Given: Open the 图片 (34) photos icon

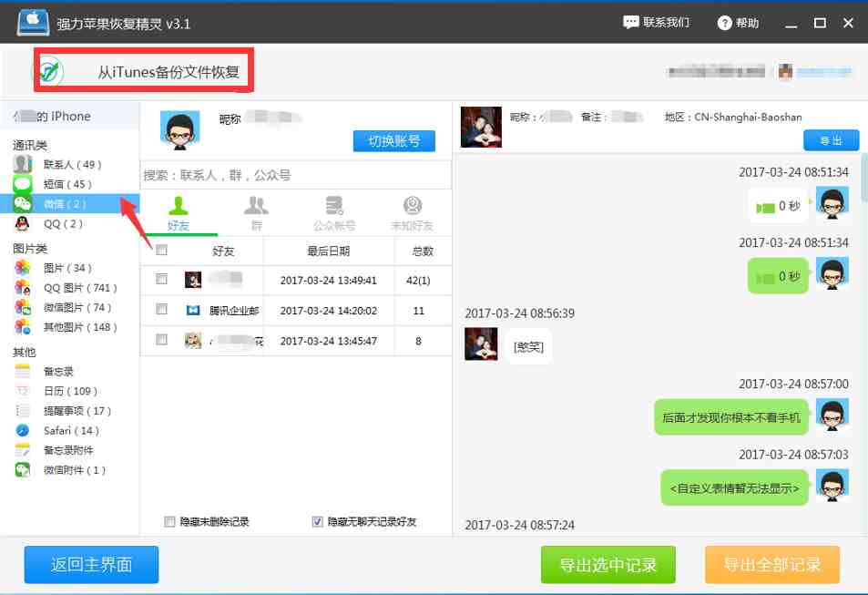Looking at the screenshot, I should coord(23,268).
